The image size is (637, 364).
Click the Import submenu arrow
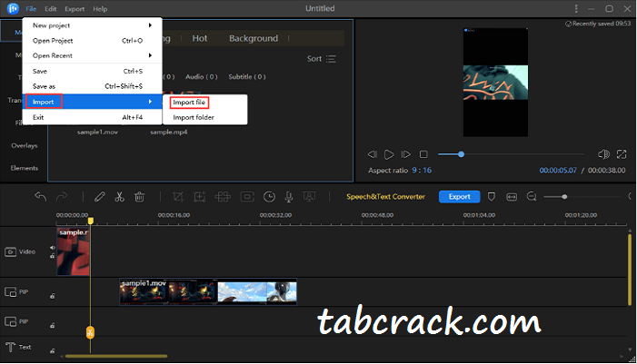(x=150, y=102)
